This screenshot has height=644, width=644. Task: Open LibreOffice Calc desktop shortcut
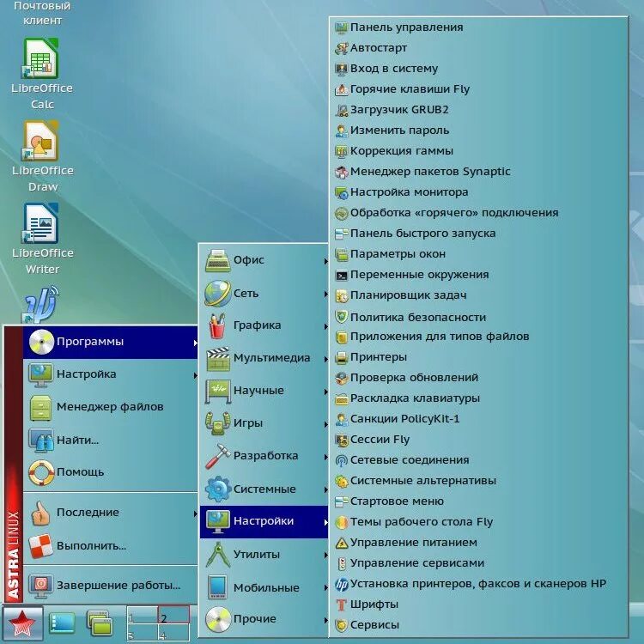[40, 73]
